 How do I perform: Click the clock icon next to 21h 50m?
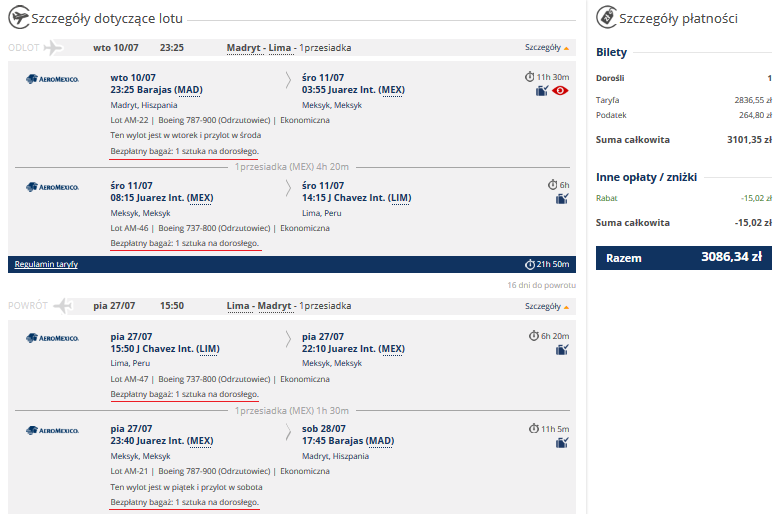pos(530,264)
